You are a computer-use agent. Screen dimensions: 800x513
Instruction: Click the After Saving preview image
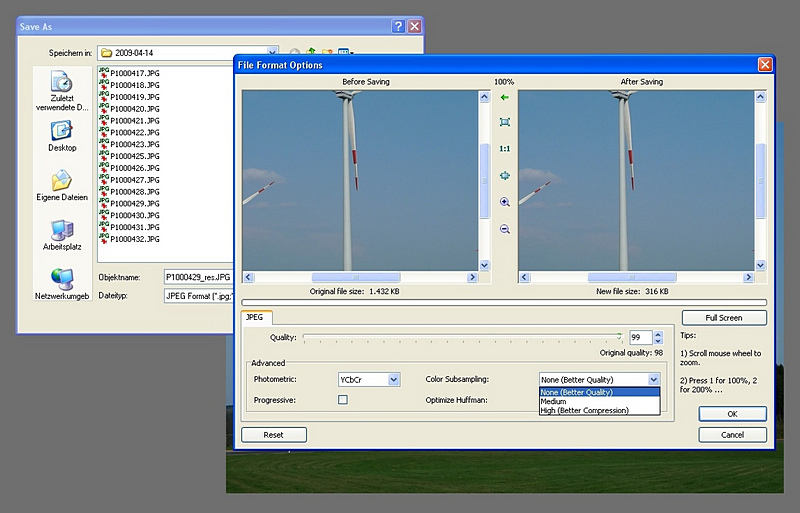(x=636, y=181)
